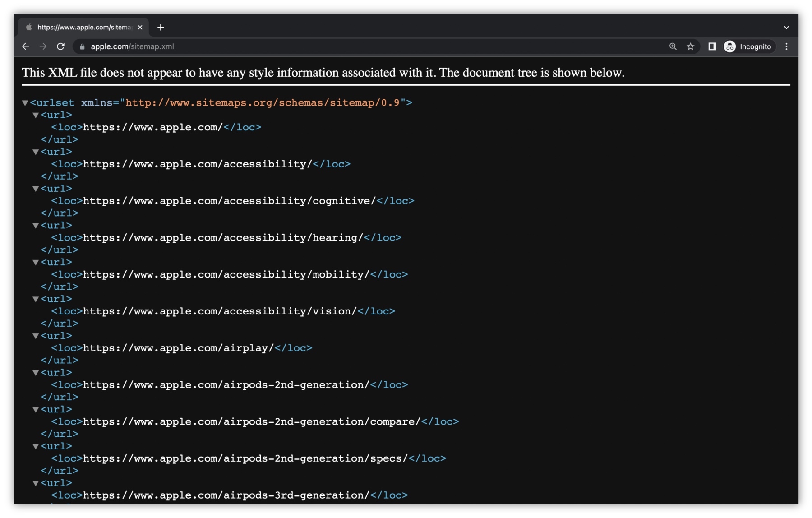Collapse the first url element
The image size is (812, 518).
pyautogui.click(x=36, y=115)
